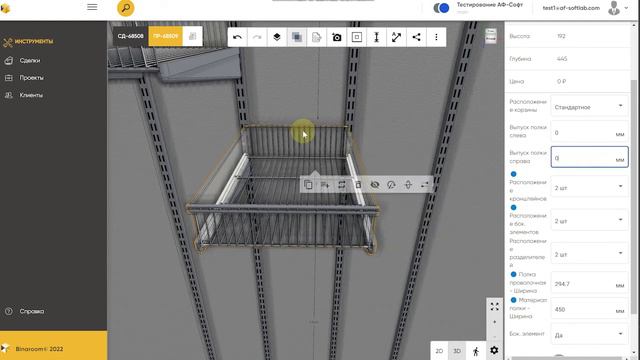640x360 pixels.
Task: Zoom in with the plus button
Action: point(495,322)
